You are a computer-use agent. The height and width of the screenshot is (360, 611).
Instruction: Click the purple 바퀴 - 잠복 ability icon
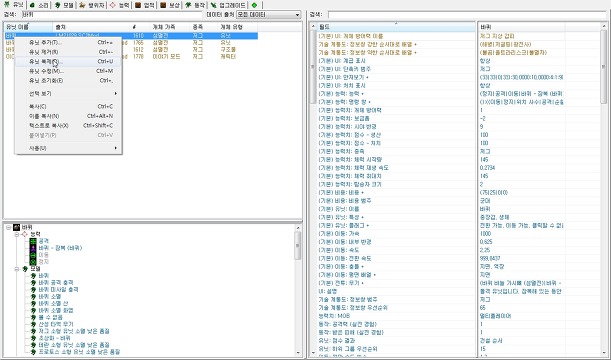(33, 248)
